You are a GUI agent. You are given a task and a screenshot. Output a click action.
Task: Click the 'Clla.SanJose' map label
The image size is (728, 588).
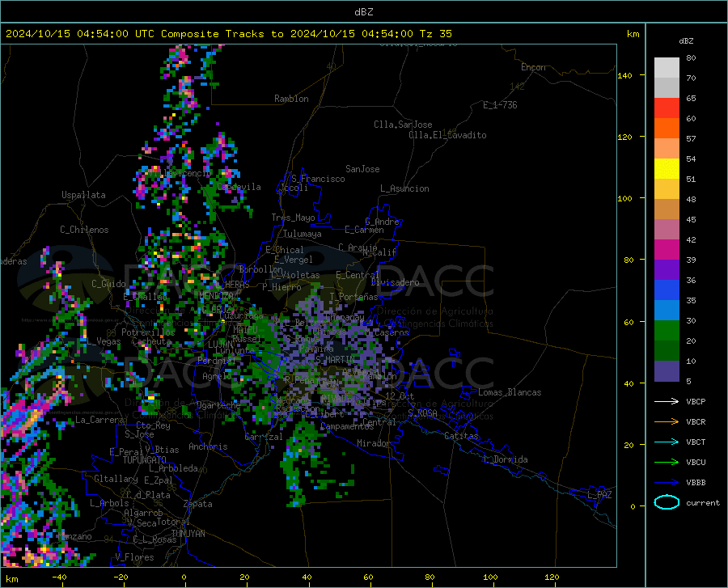(403, 125)
